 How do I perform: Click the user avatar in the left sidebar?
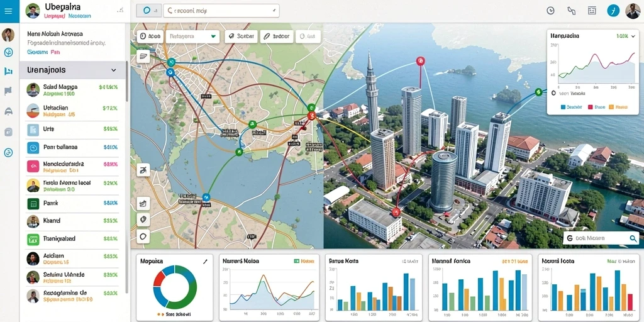coord(8,35)
